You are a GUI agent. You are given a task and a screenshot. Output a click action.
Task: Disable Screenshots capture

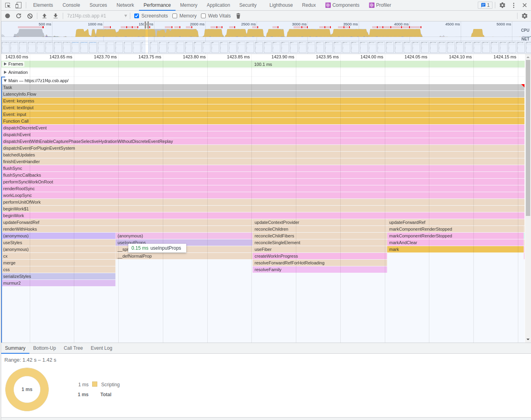coord(136,15)
